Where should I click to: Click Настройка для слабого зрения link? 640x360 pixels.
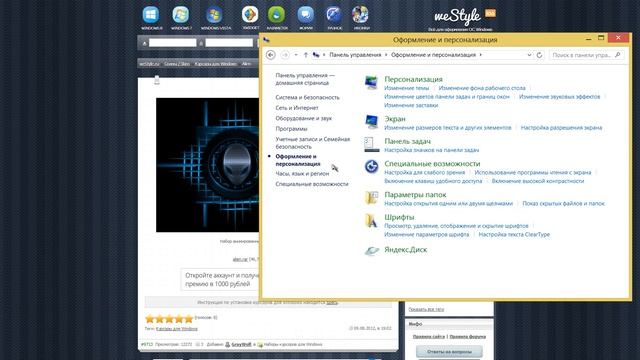(x=424, y=173)
